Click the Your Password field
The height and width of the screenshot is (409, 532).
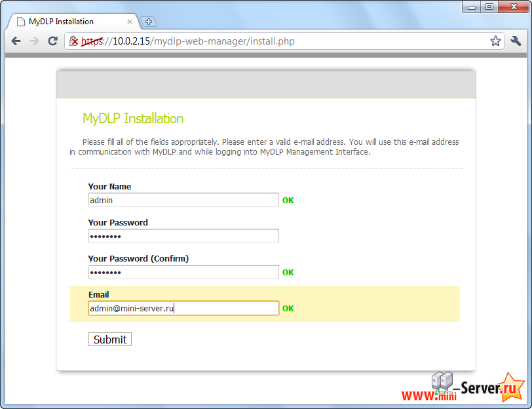[x=183, y=236]
